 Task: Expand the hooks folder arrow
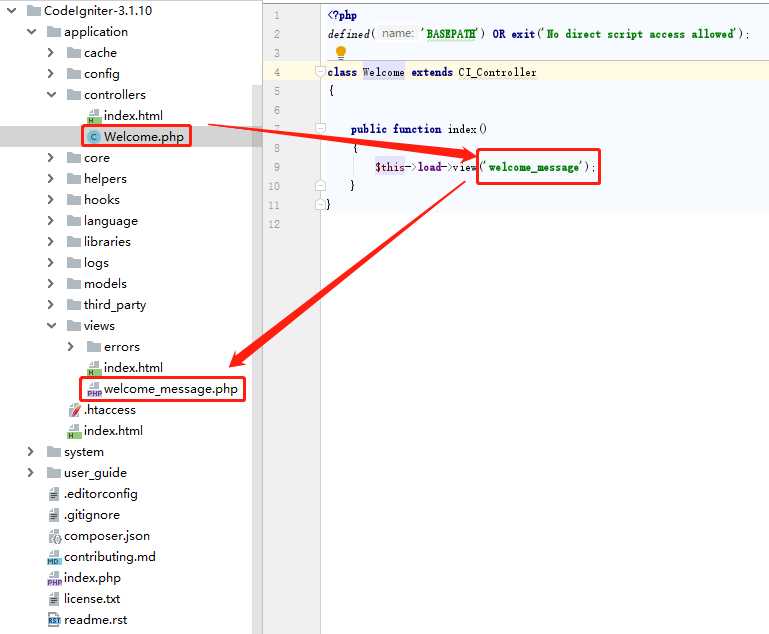[x=51, y=200]
